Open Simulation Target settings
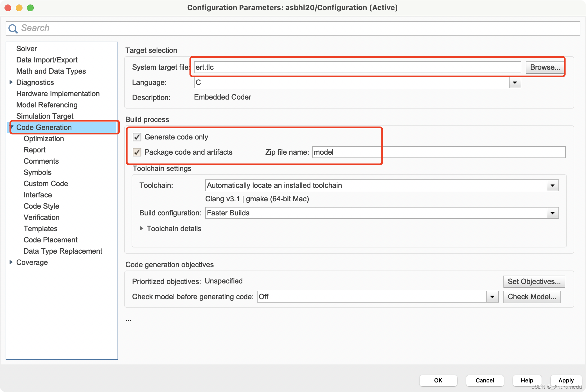The width and height of the screenshot is (586, 392). (x=44, y=116)
